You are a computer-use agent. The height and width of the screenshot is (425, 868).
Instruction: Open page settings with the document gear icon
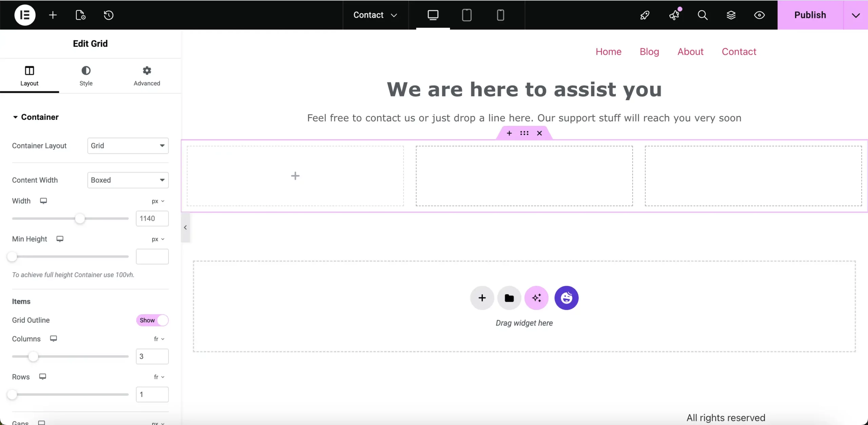(x=80, y=15)
